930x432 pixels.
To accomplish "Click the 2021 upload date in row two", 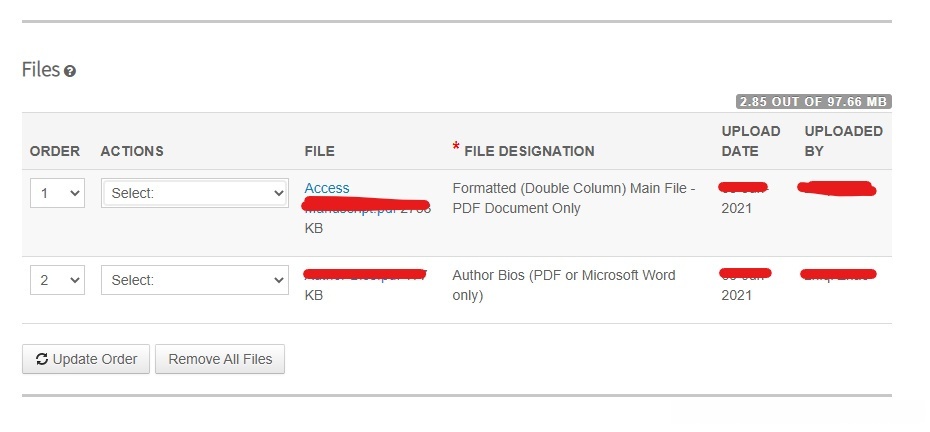I will [x=737, y=295].
